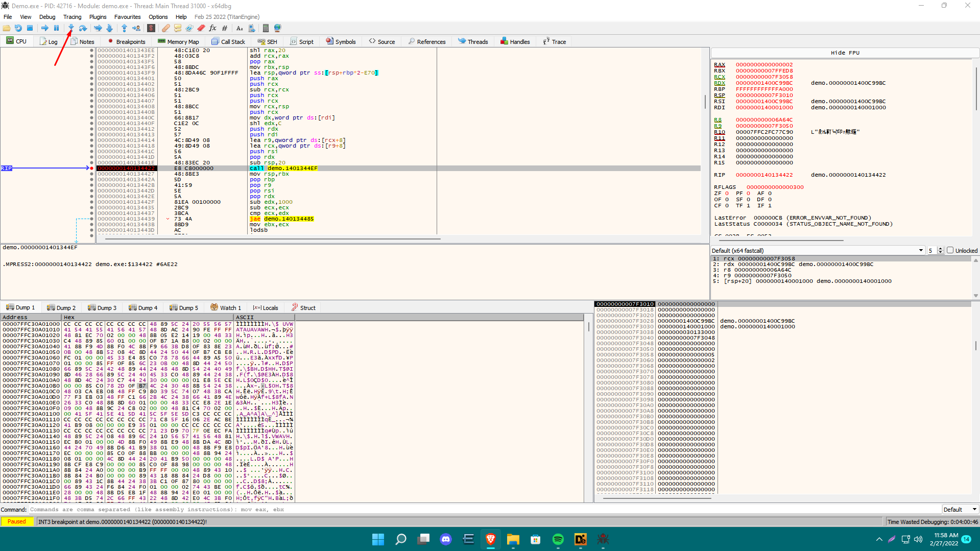
Task: Show hidden tray icons chevron
Action: click(x=879, y=539)
